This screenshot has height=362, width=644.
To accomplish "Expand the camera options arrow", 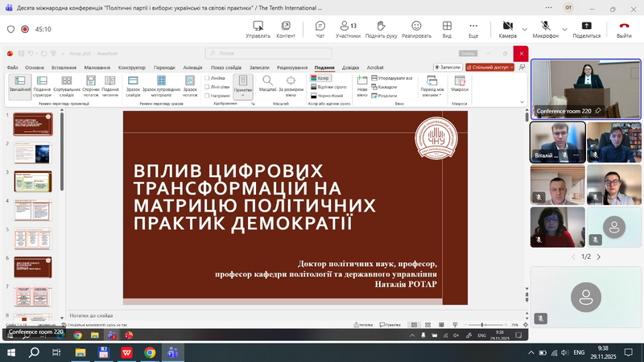I will coord(524,29).
